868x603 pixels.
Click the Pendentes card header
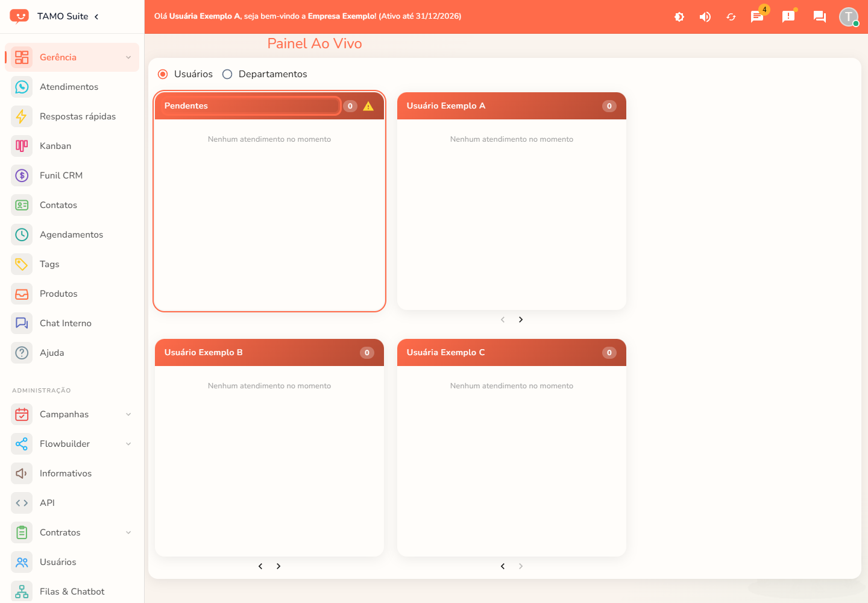(269, 106)
